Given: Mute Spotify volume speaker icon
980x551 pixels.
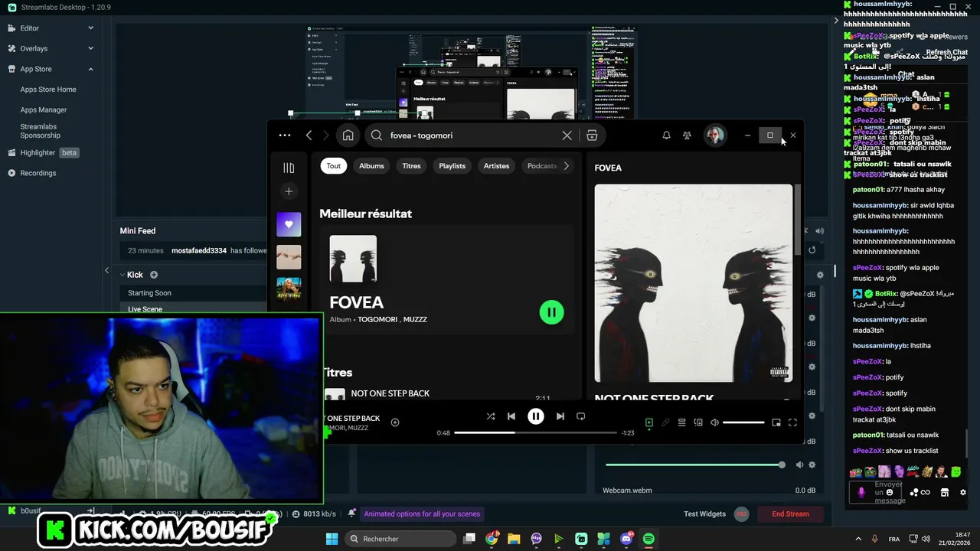Looking at the screenshot, I should point(714,422).
